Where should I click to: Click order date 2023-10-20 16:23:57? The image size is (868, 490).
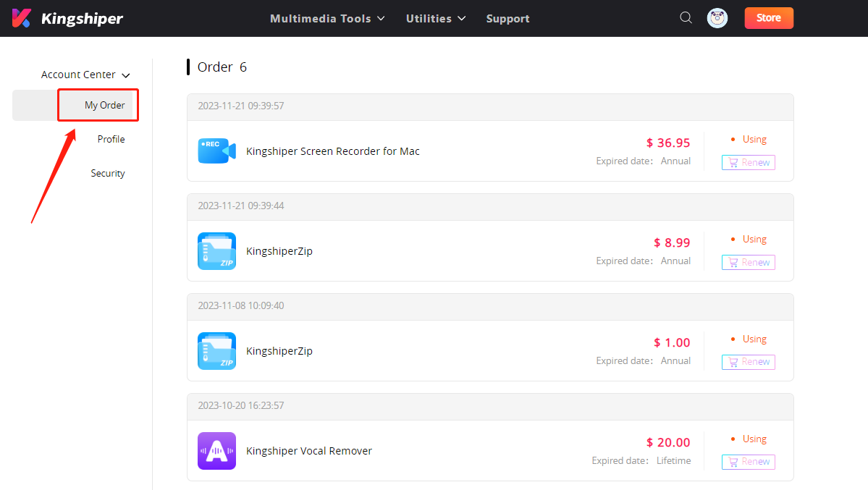click(241, 405)
